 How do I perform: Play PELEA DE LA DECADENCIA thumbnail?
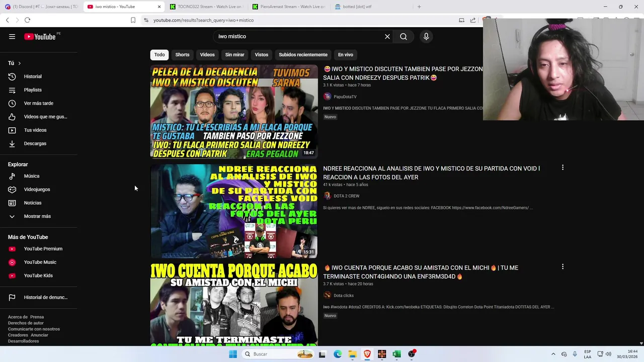(234, 112)
